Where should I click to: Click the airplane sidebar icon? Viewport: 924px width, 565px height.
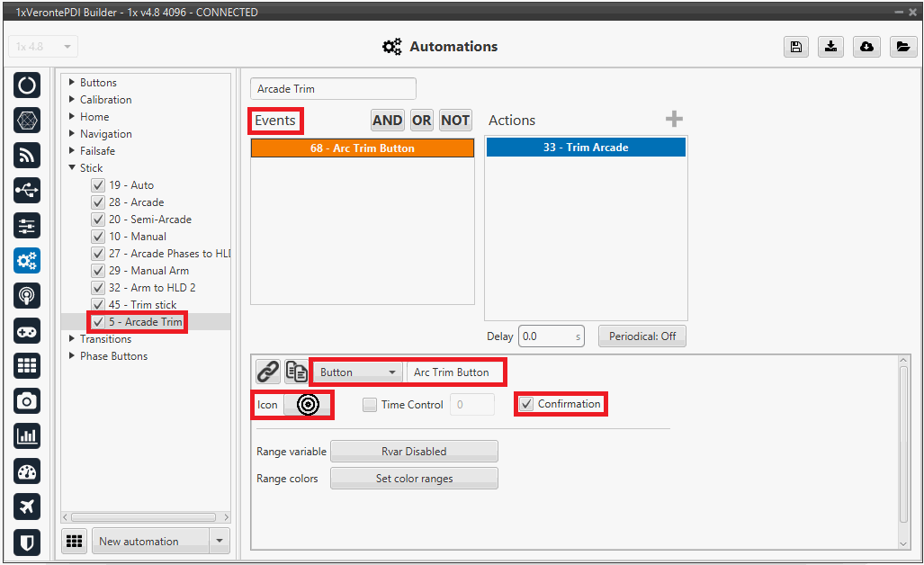tap(27, 507)
